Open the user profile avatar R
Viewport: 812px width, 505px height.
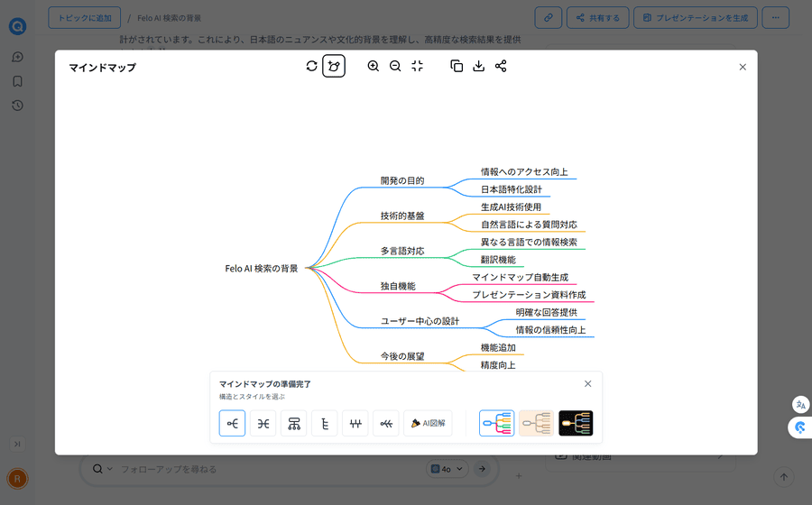(x=18, y=479)
